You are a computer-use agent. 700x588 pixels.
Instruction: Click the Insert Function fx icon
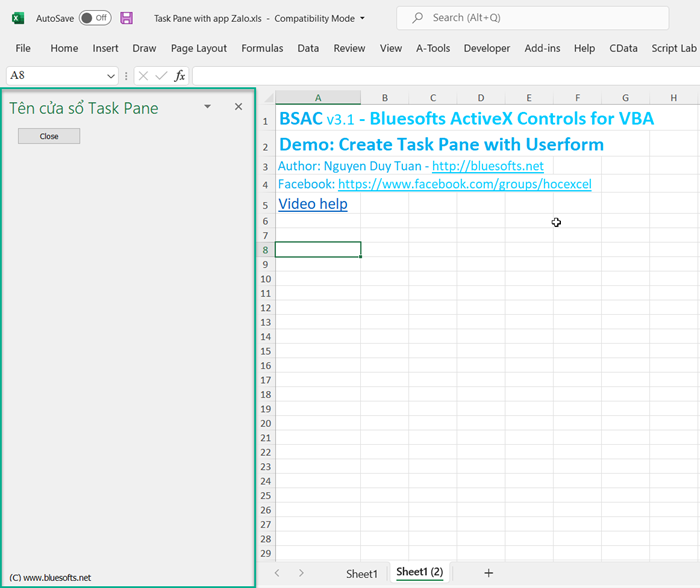pyautogui.click(x=179, y=76)
